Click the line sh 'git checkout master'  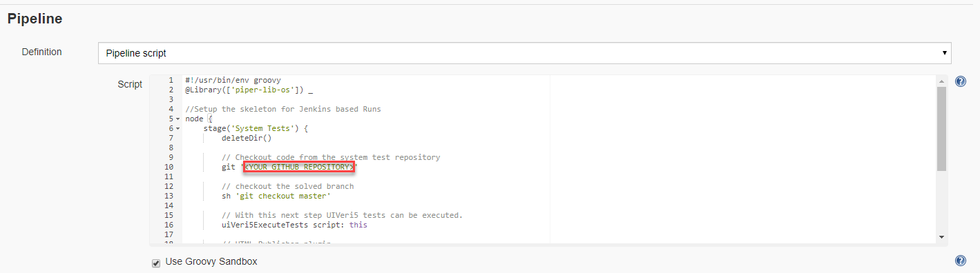276,196
